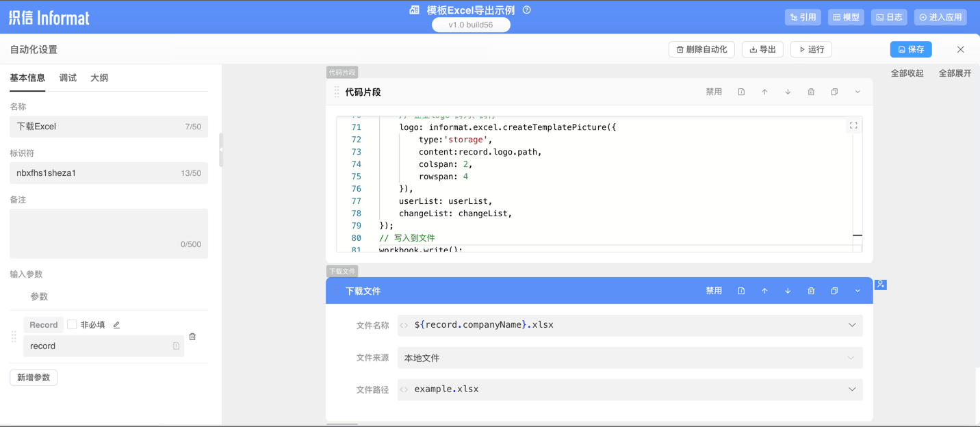Copy the 下载文件 step with duplicate icon
The height and width of the screenshot is (427, 980).
(834, 291)
